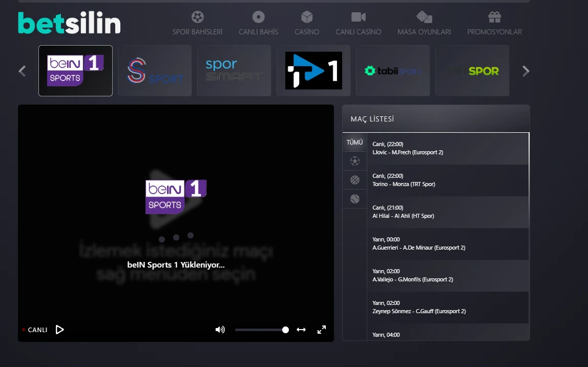Click the live disc icon above CANLI BAHİS
588x367 pixels.
258,17
